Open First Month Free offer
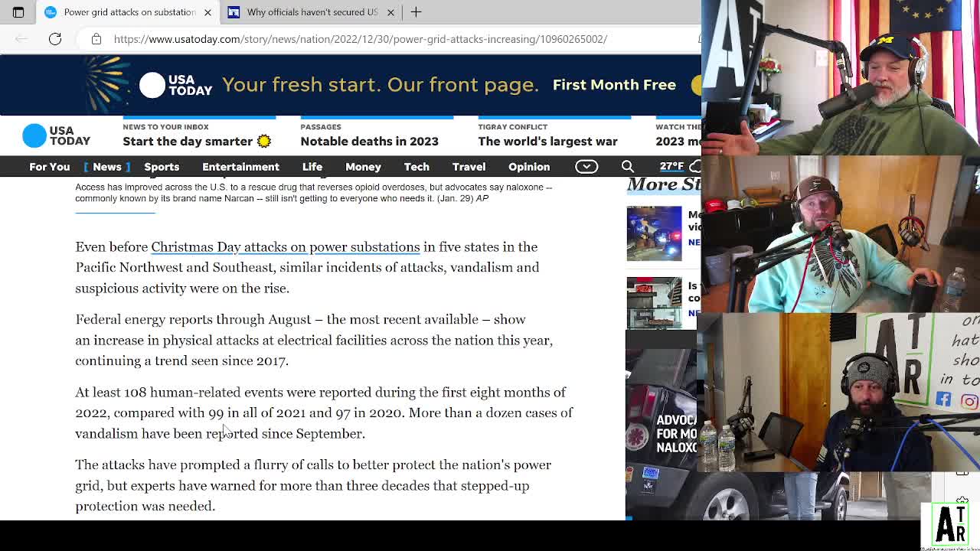Image resolution: width=980 pixels, height=551 pixels. (x=614, y=85)
